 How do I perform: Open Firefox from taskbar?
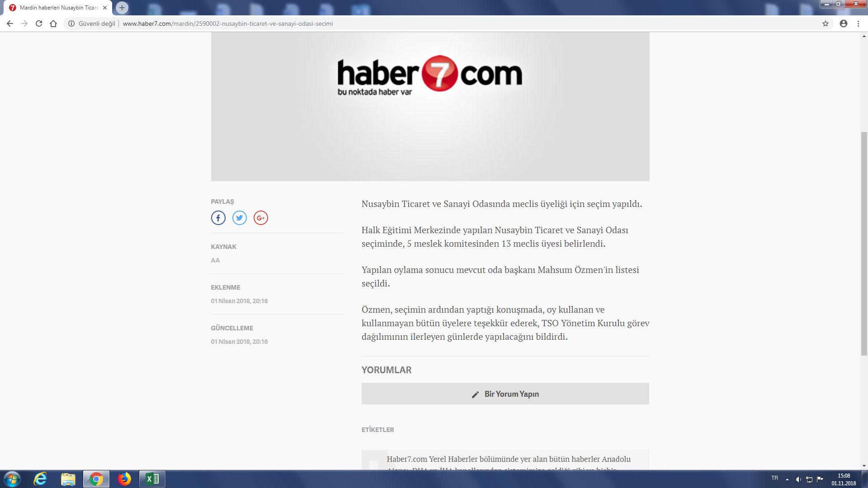(x=124, y=479)
